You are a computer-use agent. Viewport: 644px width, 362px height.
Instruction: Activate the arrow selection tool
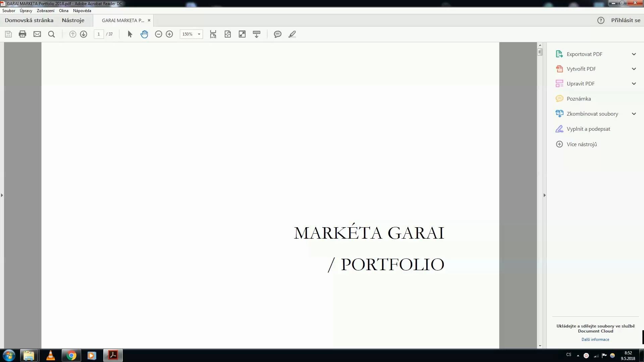pos(130,34)
